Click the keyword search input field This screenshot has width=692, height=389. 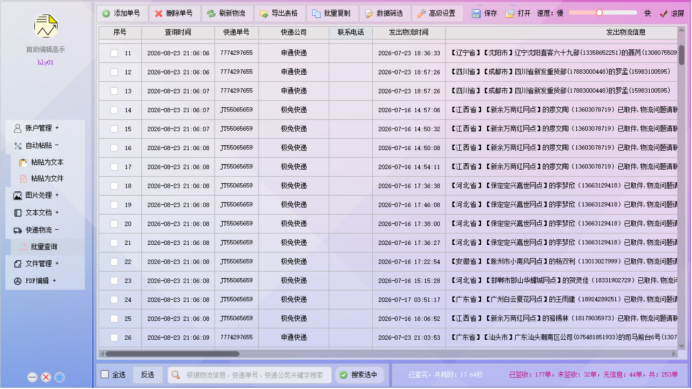tap(250, 374)
